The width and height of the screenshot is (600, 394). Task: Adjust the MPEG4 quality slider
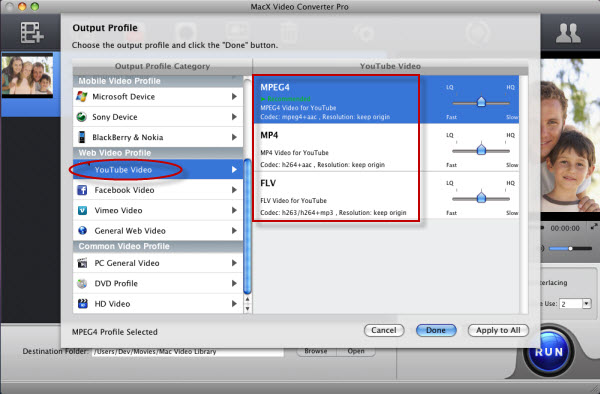(x=481, y=102)
